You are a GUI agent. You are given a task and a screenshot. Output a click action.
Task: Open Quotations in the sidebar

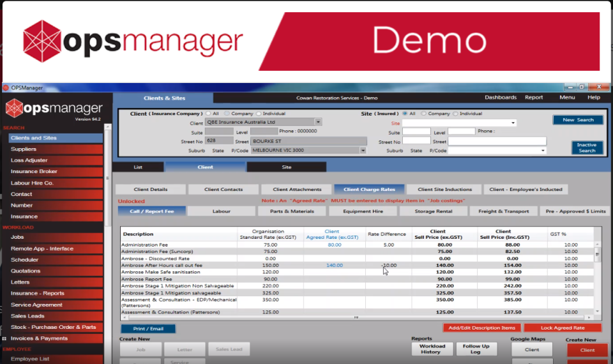56,271
